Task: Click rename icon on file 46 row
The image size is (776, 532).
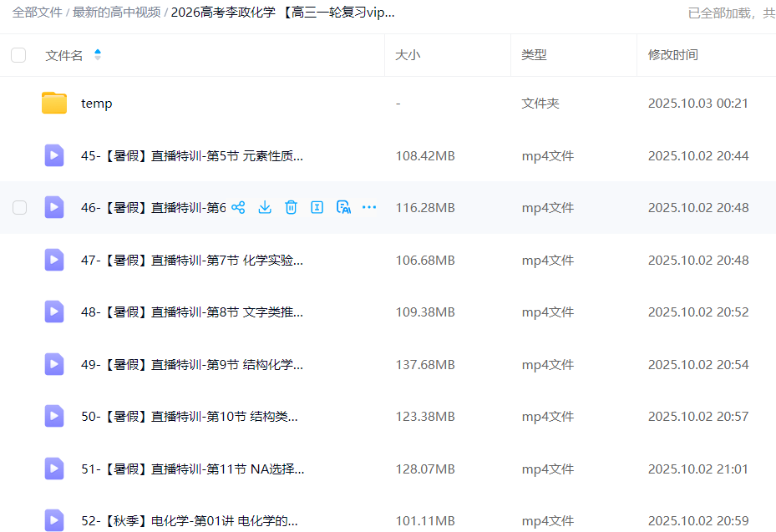Action: pyautogui.click(x=317, y=208)
